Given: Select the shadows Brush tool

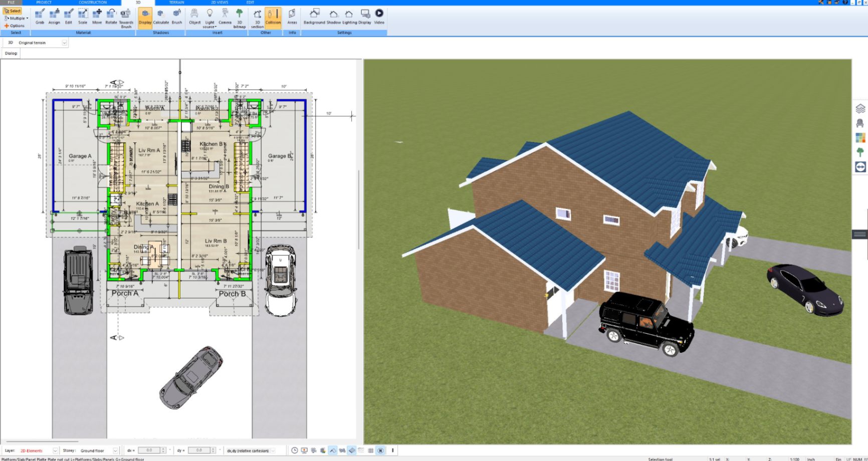Looking at the screenshot, I should point(177,17).
